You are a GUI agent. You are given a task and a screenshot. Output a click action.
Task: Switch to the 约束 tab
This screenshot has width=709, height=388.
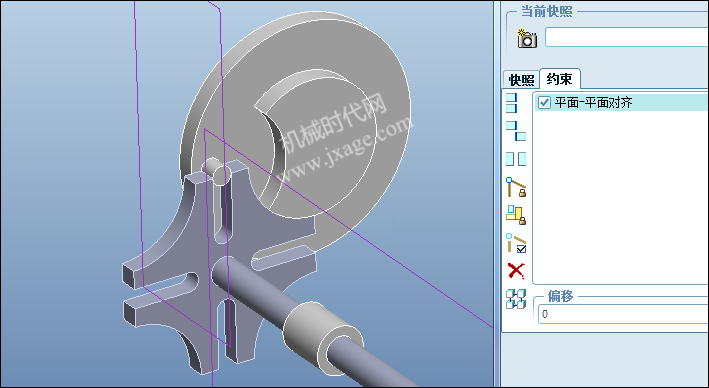[559, 79]
